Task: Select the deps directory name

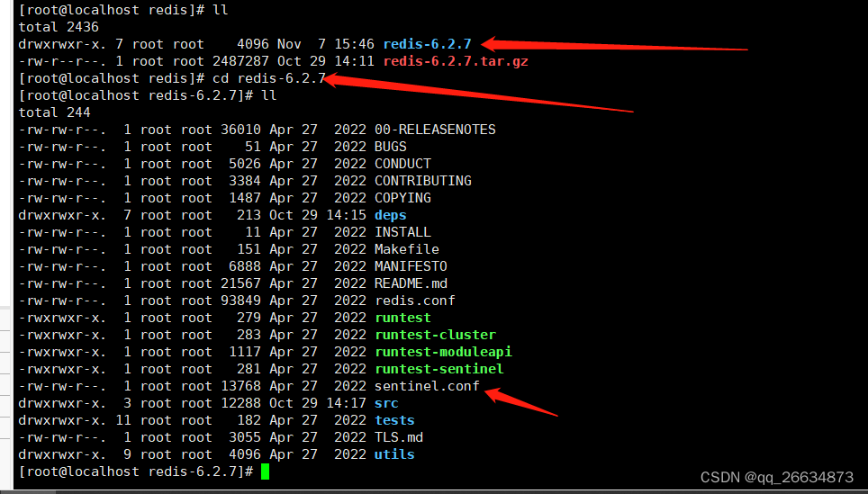Action: click(x=391, y=215)
